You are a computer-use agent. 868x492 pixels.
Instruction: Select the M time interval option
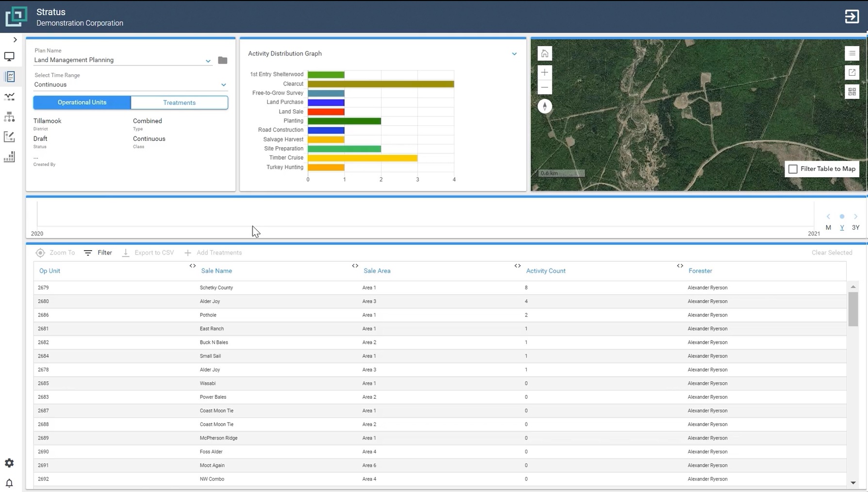pyautogui.click(x=828, y=227)
